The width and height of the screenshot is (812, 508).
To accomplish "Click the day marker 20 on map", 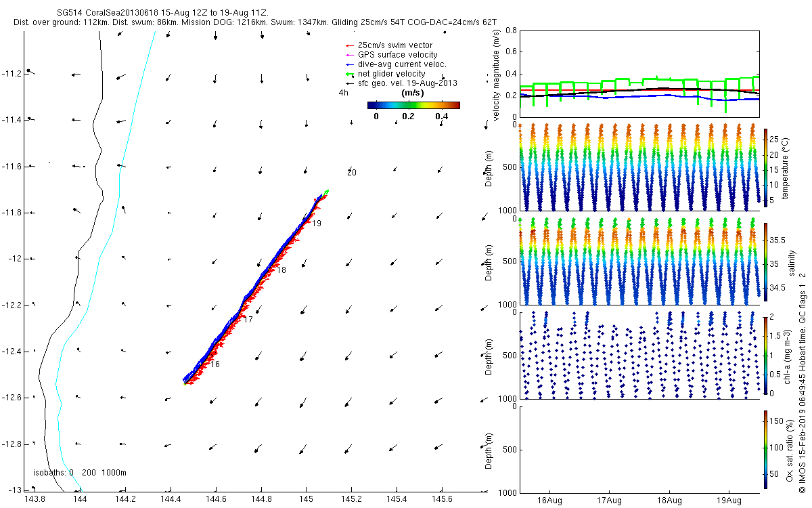I will coord(351,173).
